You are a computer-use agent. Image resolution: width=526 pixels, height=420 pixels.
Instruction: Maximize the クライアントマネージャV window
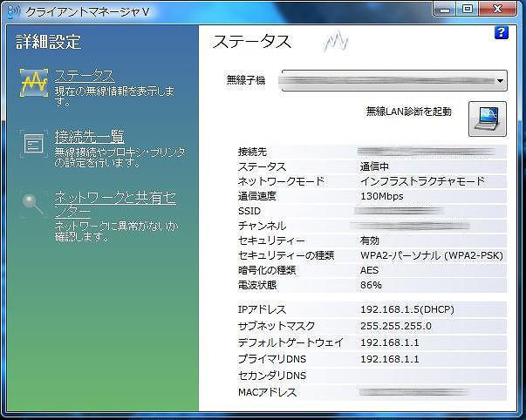[468, 10]
